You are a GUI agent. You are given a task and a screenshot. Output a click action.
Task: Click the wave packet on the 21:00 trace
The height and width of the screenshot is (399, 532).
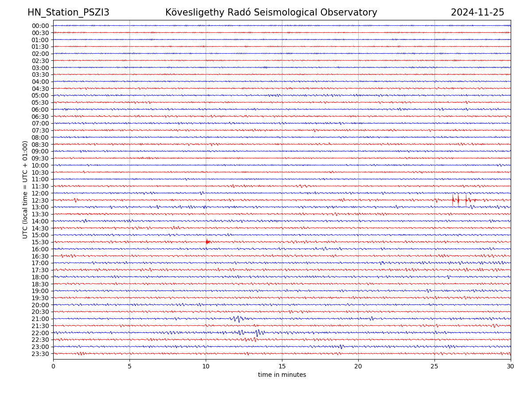click(237, 318)
